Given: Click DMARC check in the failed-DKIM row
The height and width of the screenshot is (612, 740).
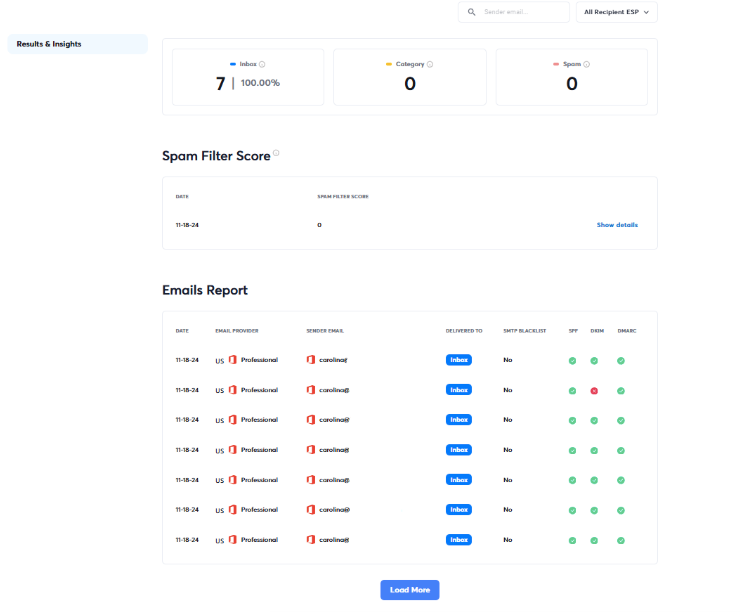Looking at the screenshot, I should pos(621,391).
